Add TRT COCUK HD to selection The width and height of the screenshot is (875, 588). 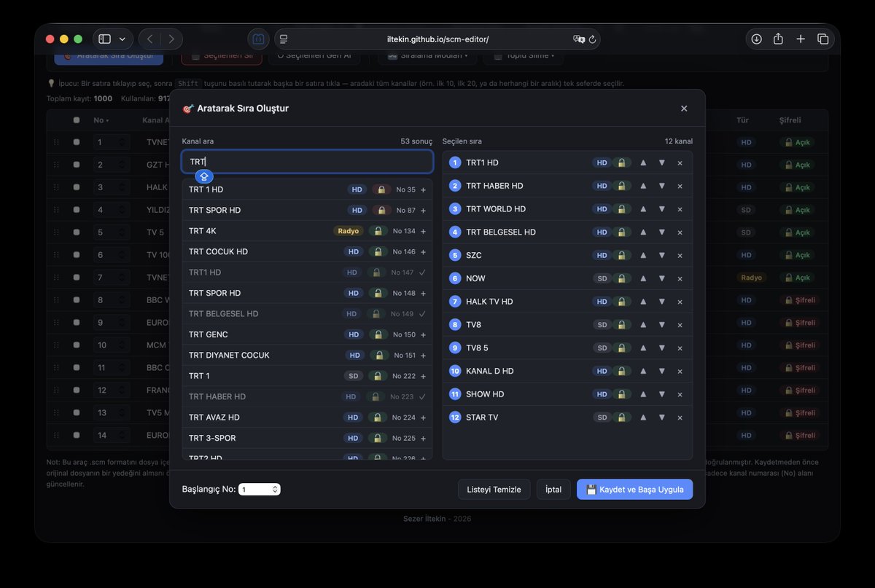coord(423,251)
